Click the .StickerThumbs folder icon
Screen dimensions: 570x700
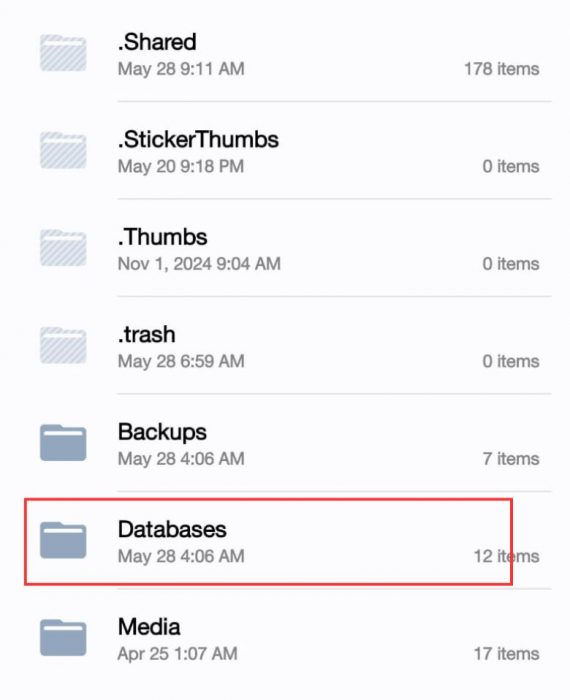coord(63,150)
